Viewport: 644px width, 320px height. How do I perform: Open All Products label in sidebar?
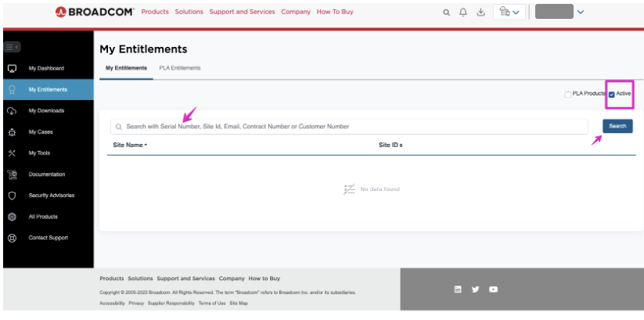tap(43, 217)
